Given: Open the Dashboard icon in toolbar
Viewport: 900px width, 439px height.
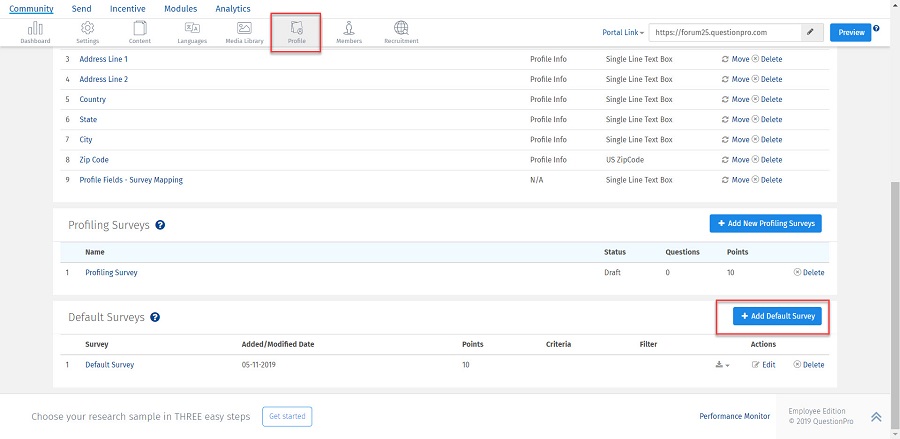Looking at the screenshot, I should pos(35,32).
